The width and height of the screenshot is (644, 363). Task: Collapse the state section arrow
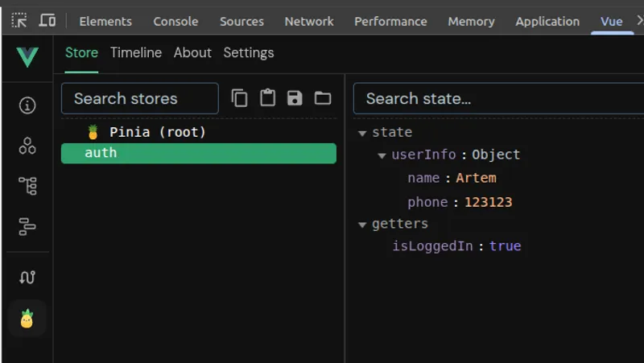click(x=362, y=133)
